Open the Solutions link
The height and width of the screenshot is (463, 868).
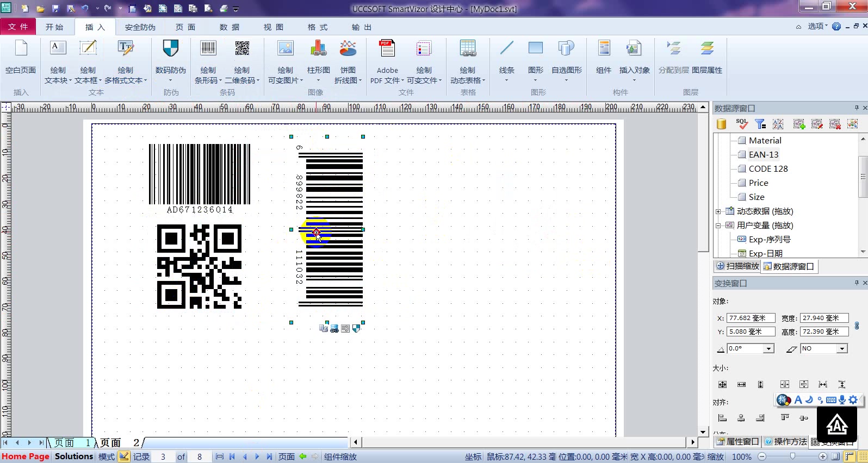74,456
